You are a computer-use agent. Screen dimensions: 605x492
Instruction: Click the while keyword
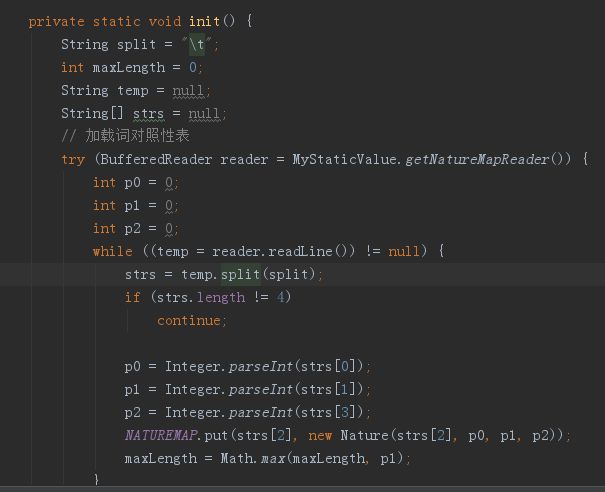(x=112, y=251)
